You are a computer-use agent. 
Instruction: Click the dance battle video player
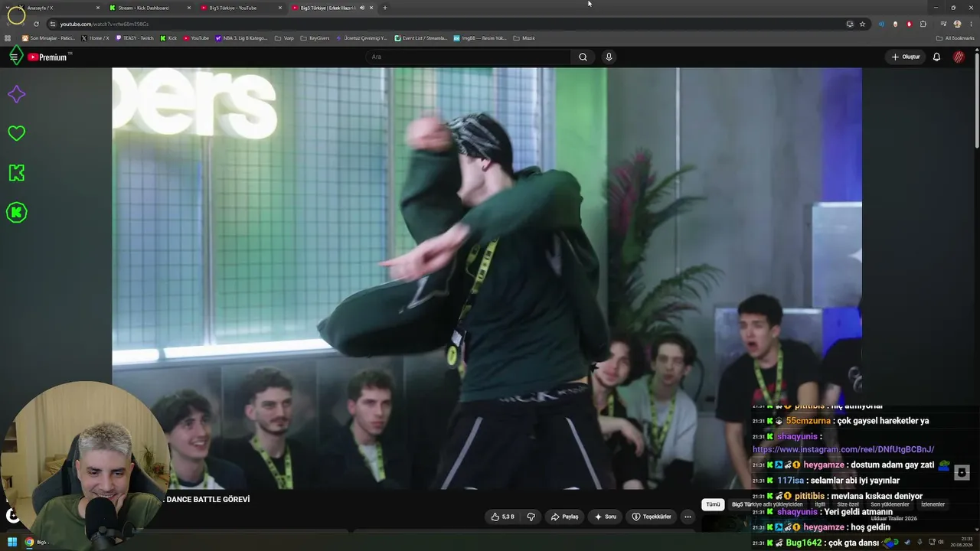(x=487, y=278)
